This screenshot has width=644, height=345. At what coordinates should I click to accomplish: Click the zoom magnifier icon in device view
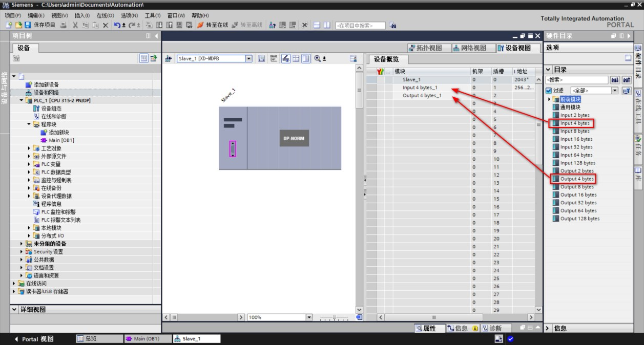318,59
